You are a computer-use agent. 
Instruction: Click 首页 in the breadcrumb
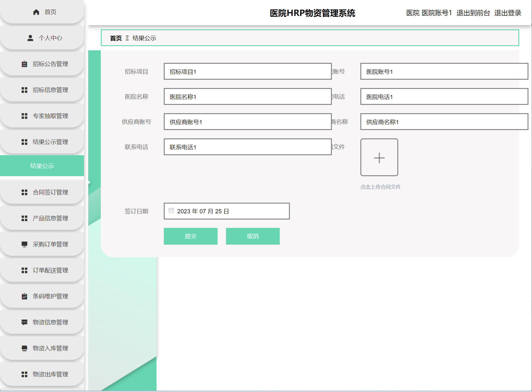coord(116,38)
